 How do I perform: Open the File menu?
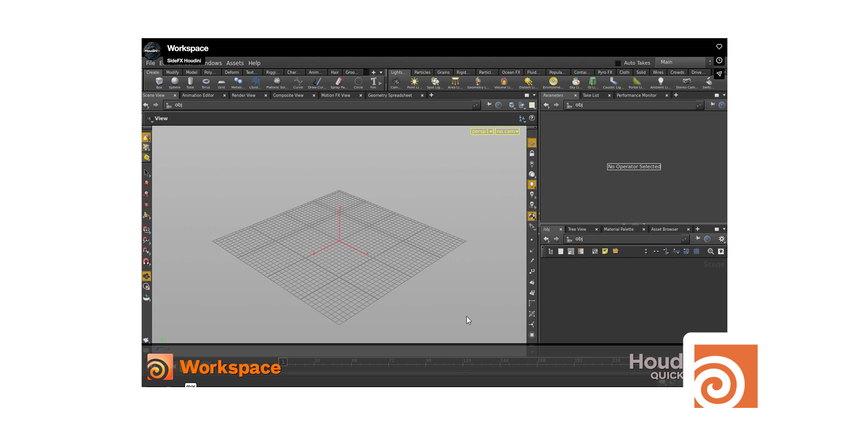(x=150, y=63)
